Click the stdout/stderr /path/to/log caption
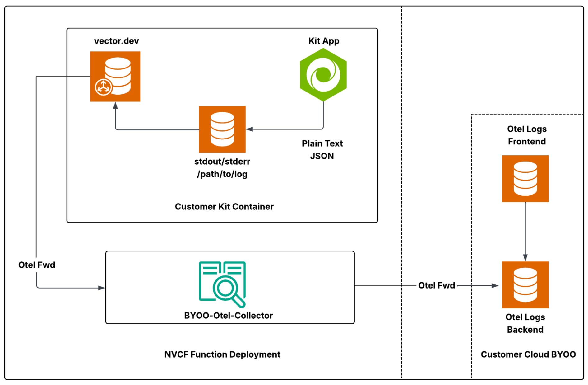The width and height of the screenshot is (588, 385). tap(222, 167)
